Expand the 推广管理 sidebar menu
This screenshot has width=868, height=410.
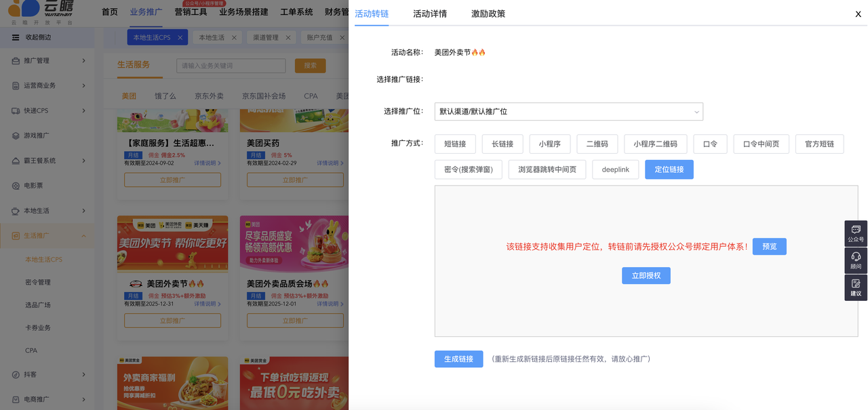(47, 61)
